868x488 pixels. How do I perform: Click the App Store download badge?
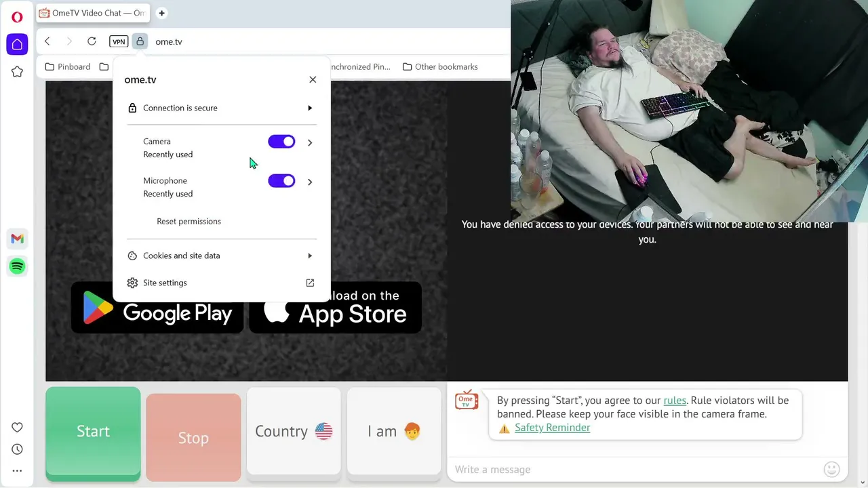tap(336, 308)
